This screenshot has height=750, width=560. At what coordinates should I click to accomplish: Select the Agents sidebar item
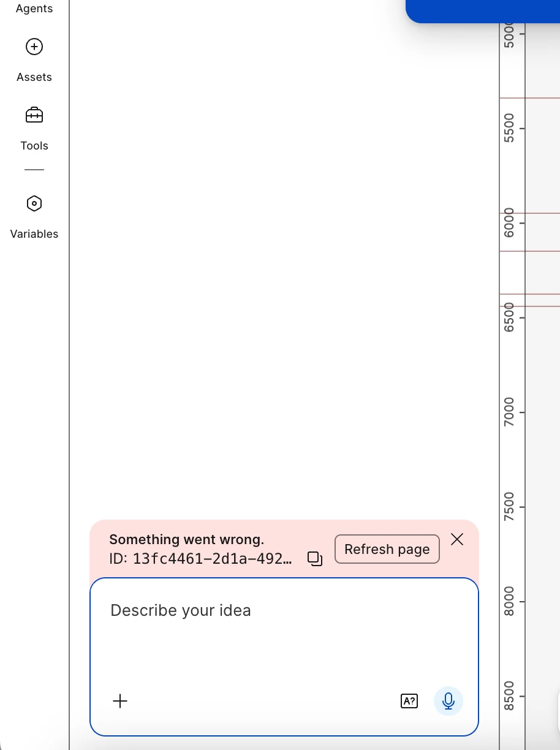[34, 9]
